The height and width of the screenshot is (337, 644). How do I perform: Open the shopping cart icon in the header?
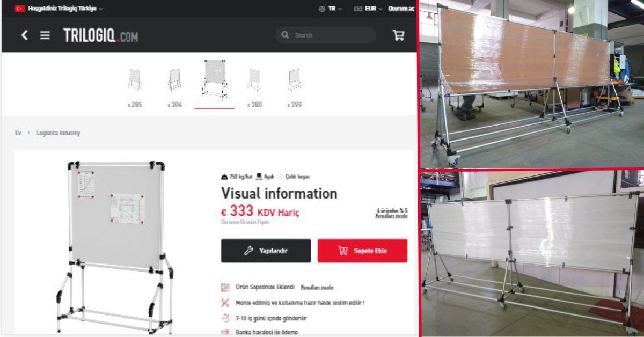398,35
